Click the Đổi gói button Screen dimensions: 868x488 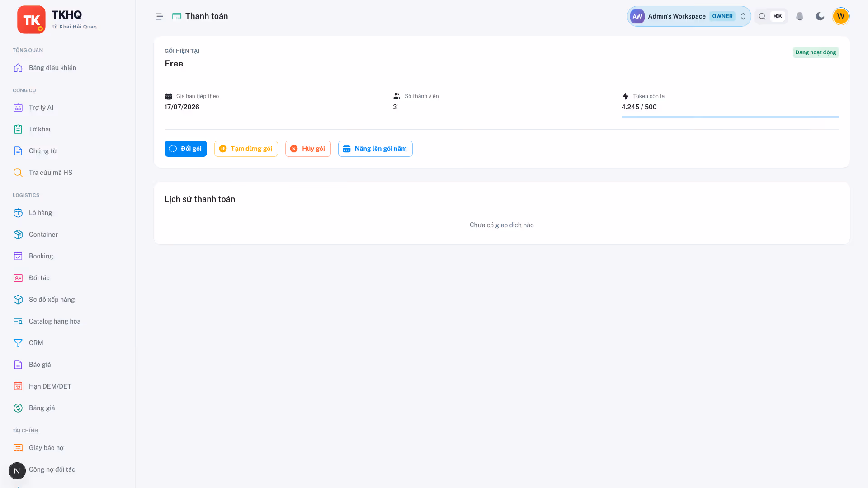coord(186,149)
